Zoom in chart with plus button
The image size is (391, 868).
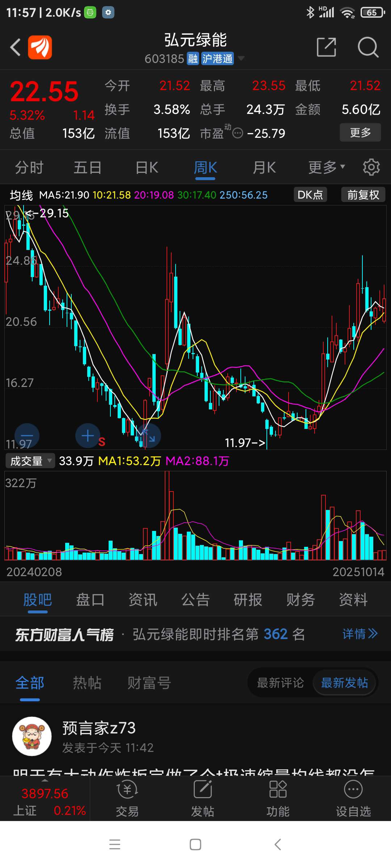tap(88, 435)
